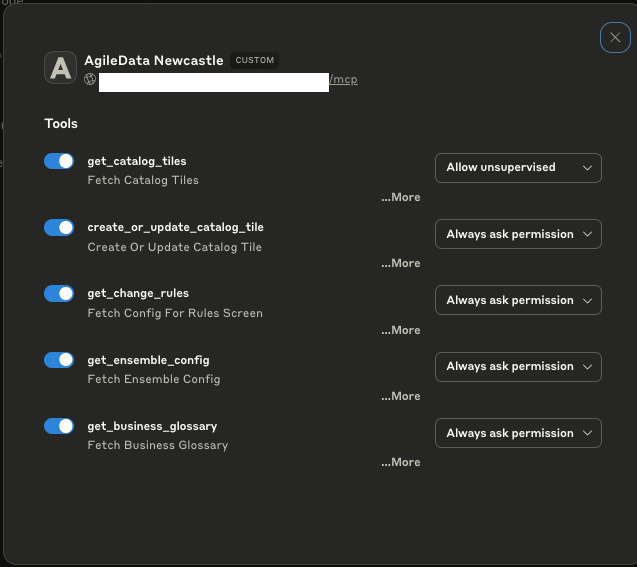Open permission dropdown for create_or_update_catalog_tile
Screen dimensions: 637x567
(x=518, y=234)
